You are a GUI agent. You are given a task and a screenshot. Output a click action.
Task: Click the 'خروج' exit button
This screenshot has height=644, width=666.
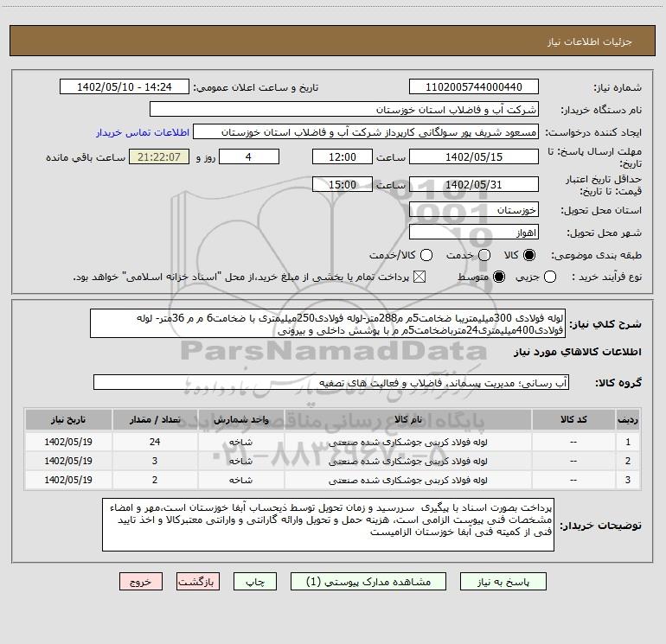pos(141,582)
